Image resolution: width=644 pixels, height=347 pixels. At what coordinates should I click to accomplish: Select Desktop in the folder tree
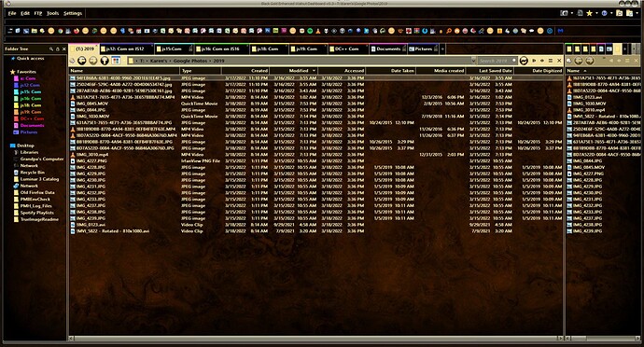[25, 146]
